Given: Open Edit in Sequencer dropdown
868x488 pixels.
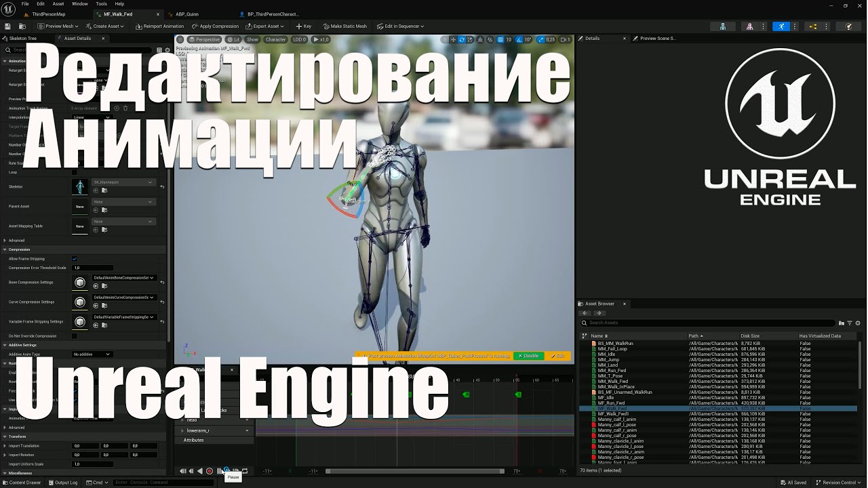Looking at the screenshot, I should tap(400, 26).
